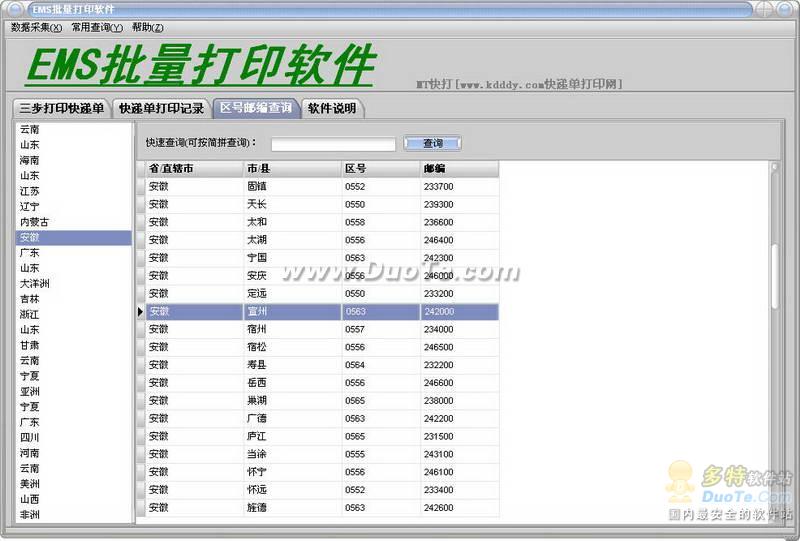Click the current-row arrow indicator beside 宣州
The width and height of the screenshot is (800, 541).
pos(140,311)
